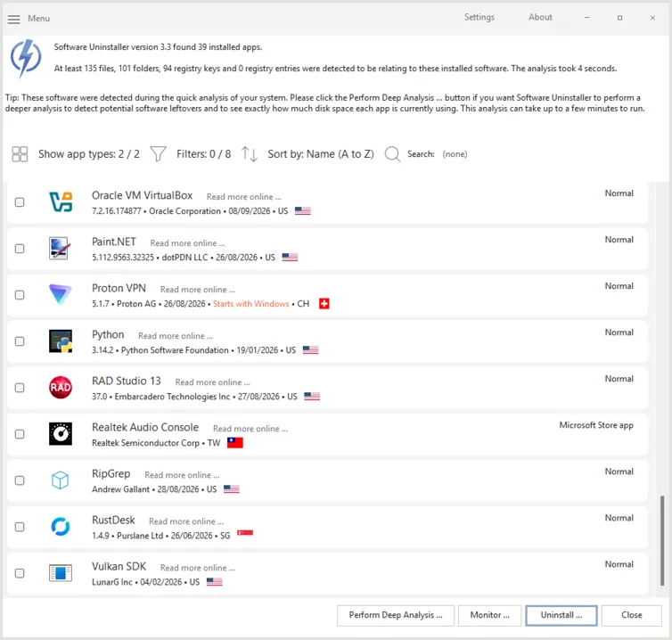Click the sort arrows icon
The height and width of the screenshot is (640, 672).
pos(249,154)
